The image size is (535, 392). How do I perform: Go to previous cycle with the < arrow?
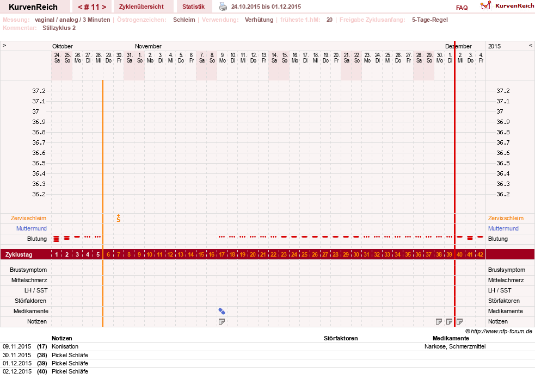(x=80, y=7)
